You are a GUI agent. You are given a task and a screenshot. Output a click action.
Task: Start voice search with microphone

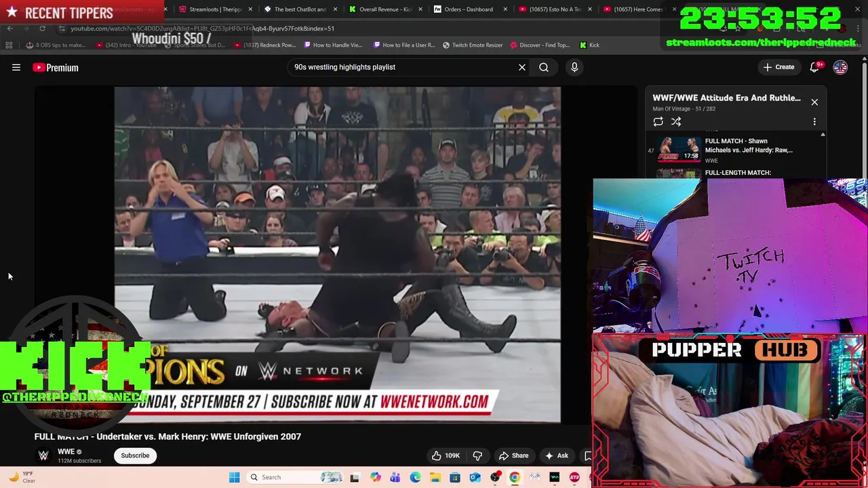tap(574, 67)
